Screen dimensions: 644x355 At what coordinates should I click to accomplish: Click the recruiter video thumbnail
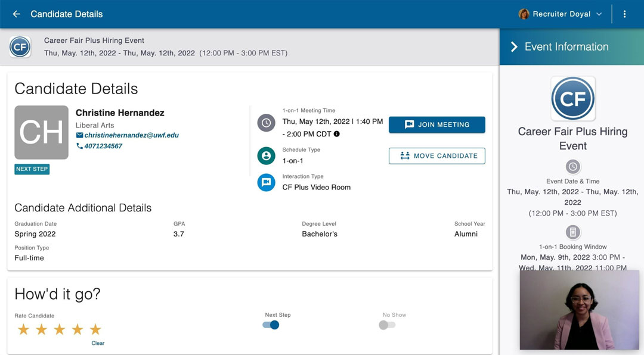(579, 310)
